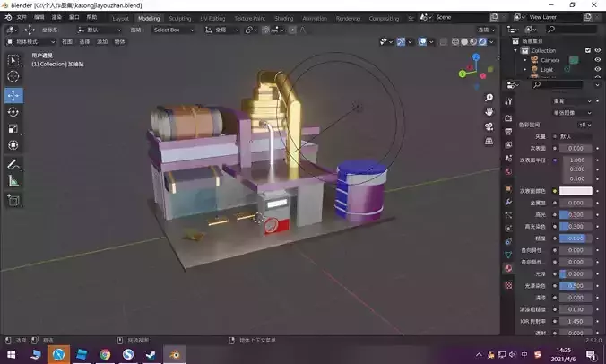The width and height of the screenshot is (606, 364).
Task: Switch to solid viewport shading
Action: (x=464, y=42)
